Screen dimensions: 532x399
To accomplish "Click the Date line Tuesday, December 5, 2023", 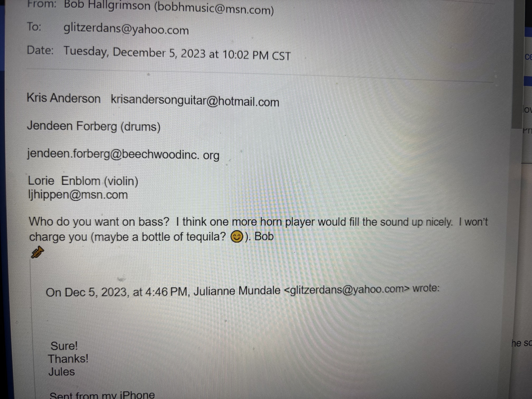I will click(177, 54).
